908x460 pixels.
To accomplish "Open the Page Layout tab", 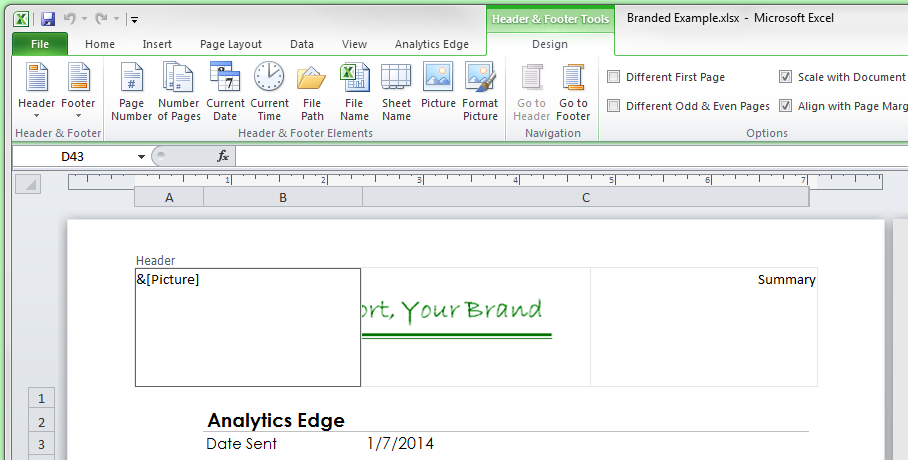I will point(231,44).
